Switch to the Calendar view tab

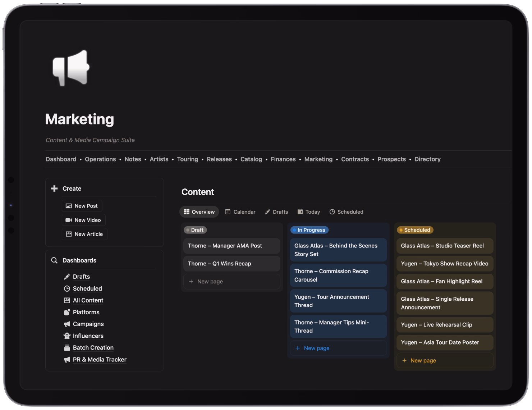tap(240, 212)
